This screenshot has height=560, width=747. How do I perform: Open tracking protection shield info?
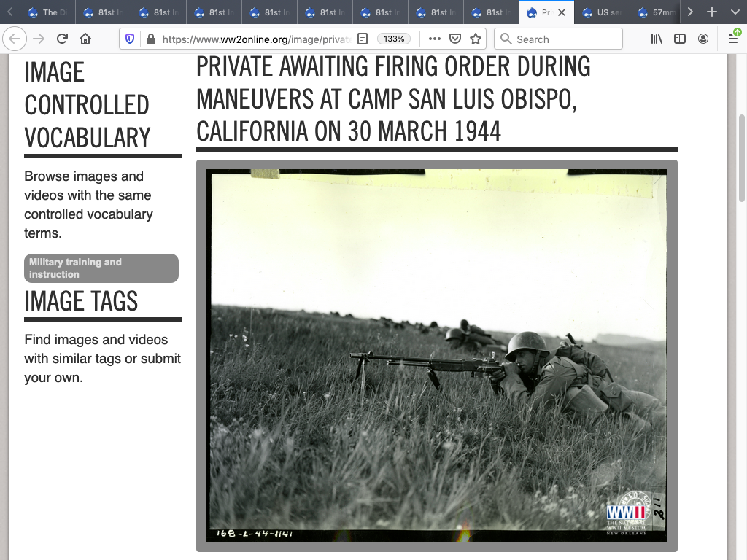click(x=131, y=39)
